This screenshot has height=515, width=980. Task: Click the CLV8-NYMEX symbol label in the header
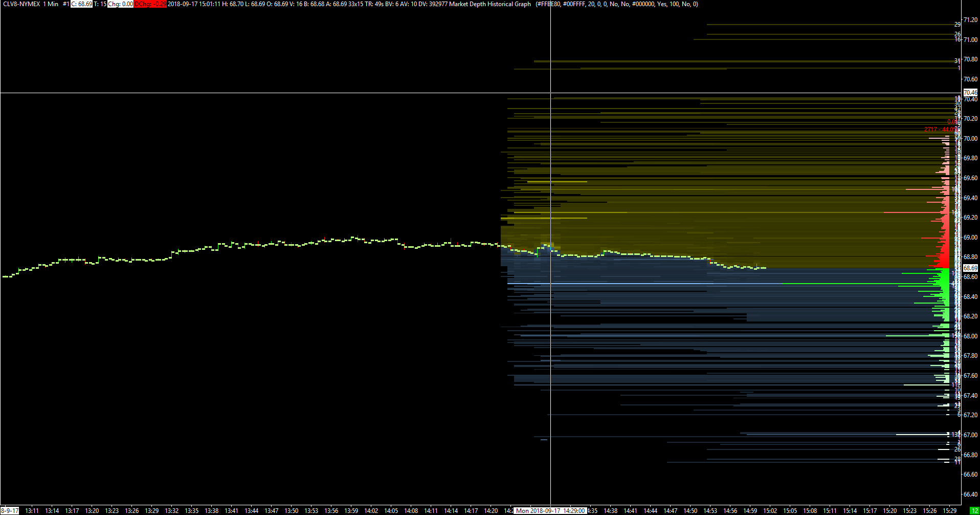click(21, 4)
